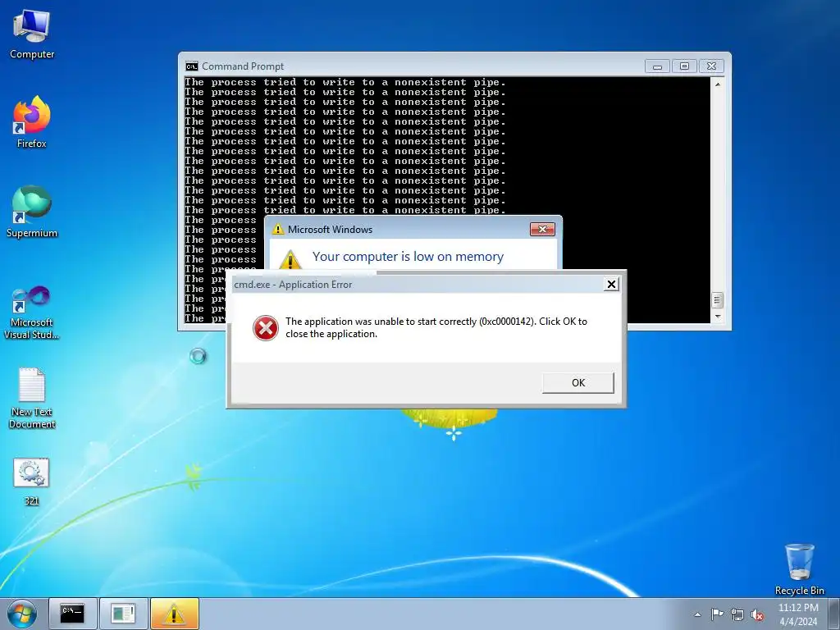Screen dimensions: 840x630
Task: Click the "Microsoft Windows" dialog title text
Action: tap(330, 230)
